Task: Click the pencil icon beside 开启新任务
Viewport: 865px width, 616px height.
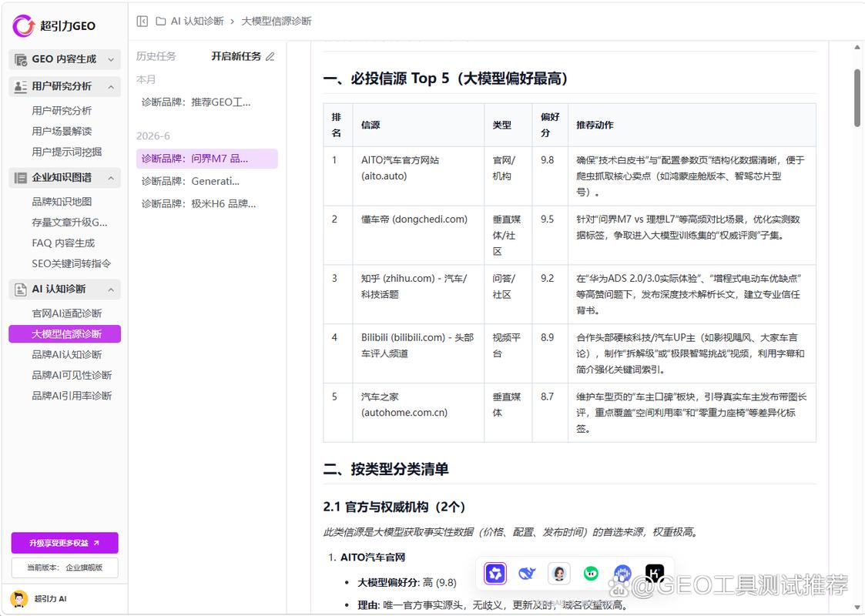Action: point(270,56)
